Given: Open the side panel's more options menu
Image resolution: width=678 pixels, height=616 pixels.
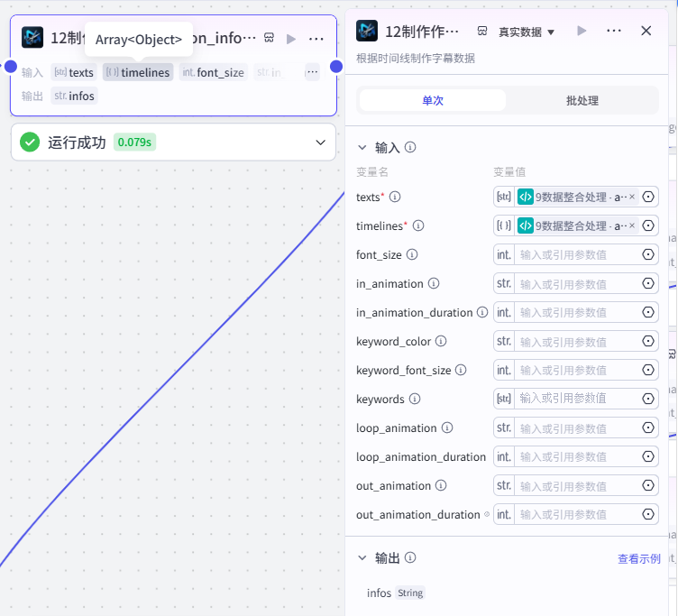Looking at the screenshot, I should (614, 31).
